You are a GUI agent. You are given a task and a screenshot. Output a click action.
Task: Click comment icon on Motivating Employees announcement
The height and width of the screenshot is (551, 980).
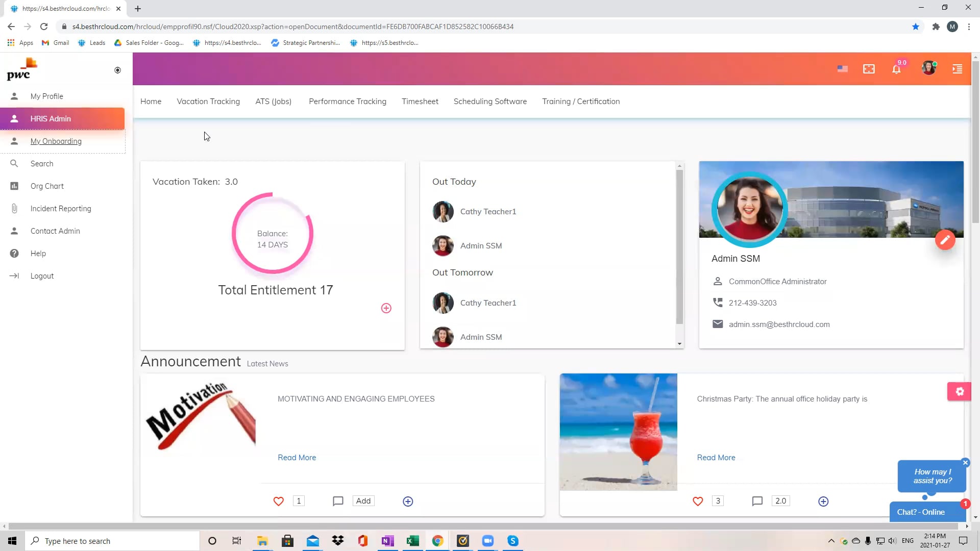click(x=338, y=501)
